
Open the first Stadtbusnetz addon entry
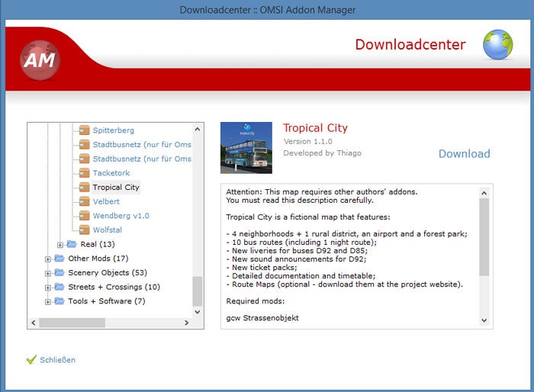(142, 144)
